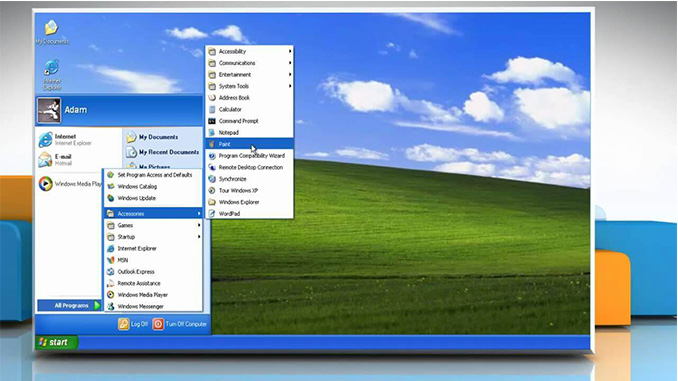The image size is (678, 381).
Task: Open the Communications folder
Action: click(x=249, y=63)
